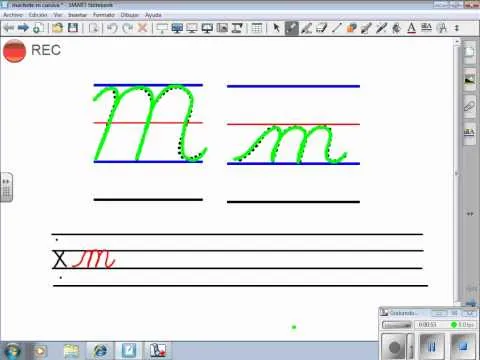Select the Pens tool

[292, 28]
